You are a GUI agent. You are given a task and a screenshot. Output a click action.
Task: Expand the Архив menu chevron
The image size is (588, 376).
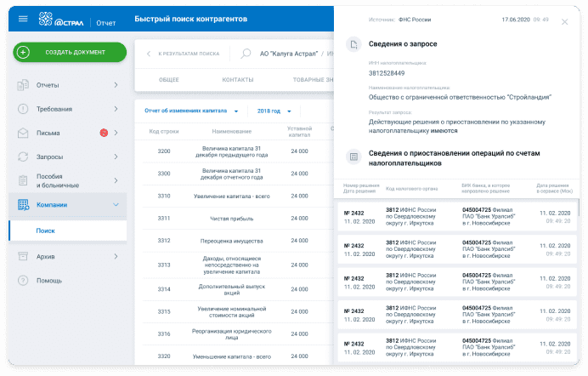116,256
